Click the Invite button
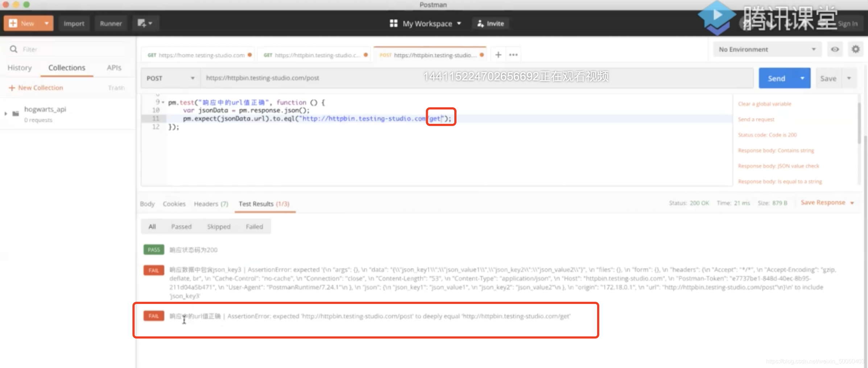Viewport: 868px width, 368px height. coord(491,24)
